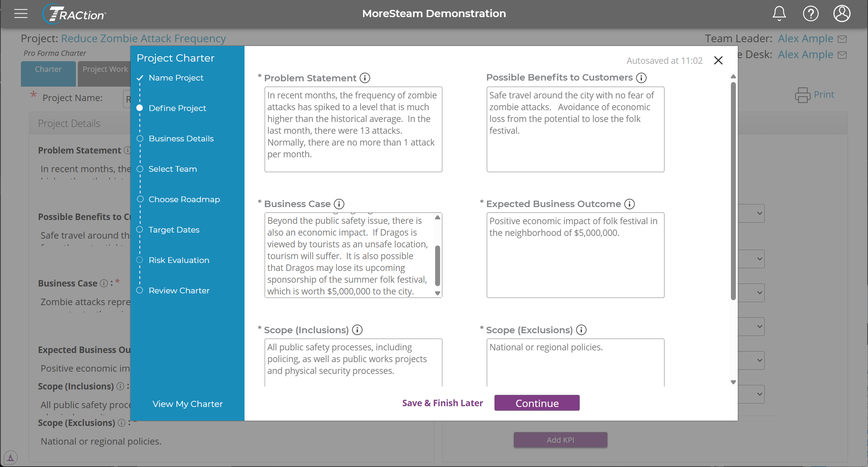Image resolution: width=868 pixels, height=467 pixels.
Task: Click Business Case textbox scroll up arrow
Action: 437,217
